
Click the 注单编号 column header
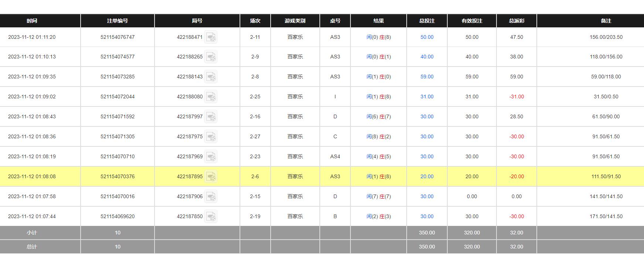118,21
